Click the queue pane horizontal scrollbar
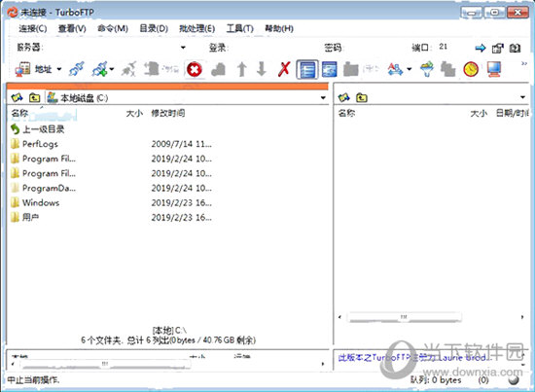This screenshot has height=392, width=535. tap(105, 364)
